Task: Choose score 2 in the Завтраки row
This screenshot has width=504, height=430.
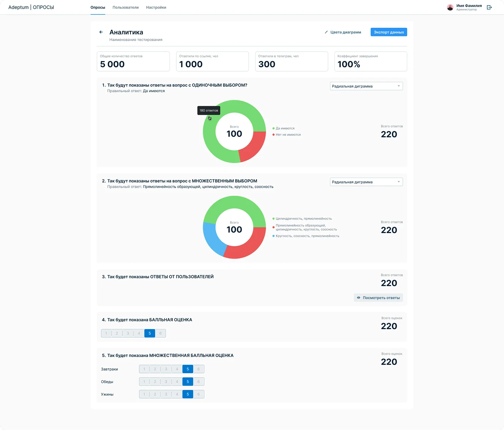Action: tap(155, 369)
